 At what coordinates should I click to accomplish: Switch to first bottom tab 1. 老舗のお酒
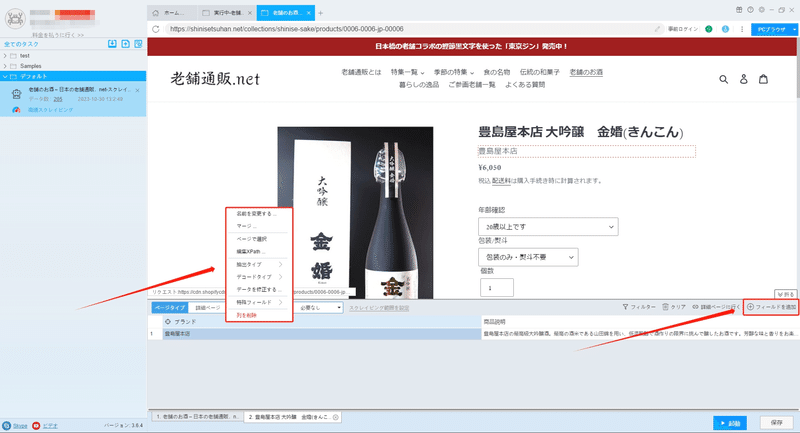click(x=197, y=417)
